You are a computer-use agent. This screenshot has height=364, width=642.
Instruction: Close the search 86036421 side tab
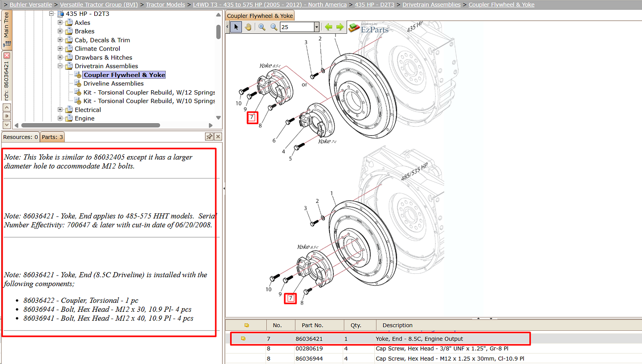pos(6,56)
